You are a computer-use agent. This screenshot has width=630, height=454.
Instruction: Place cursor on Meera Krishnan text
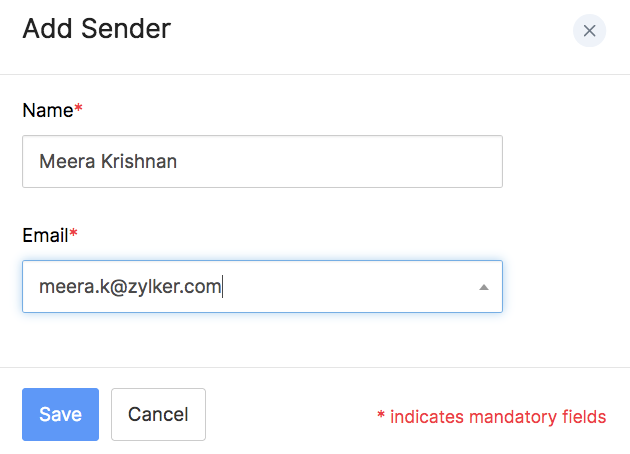(x=108, y=161)
